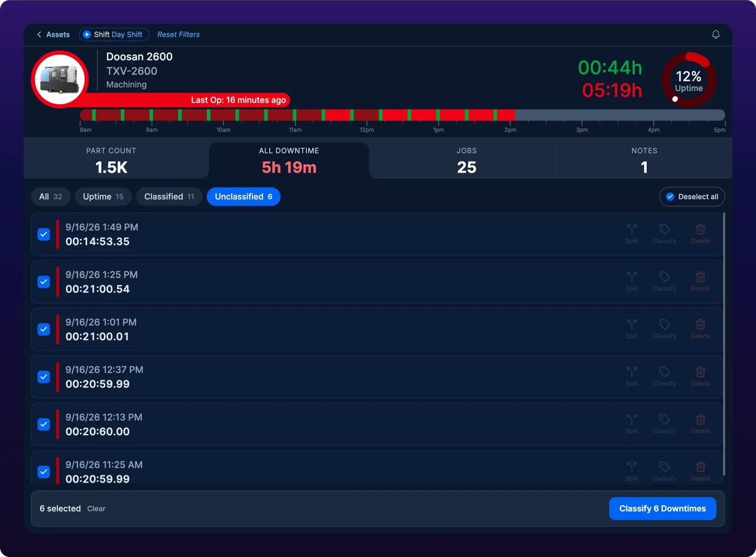The image size is (756, 557).
Task: Click the 12pm timeline tick label
Action: pyautogui.click(x=367, y=130)
